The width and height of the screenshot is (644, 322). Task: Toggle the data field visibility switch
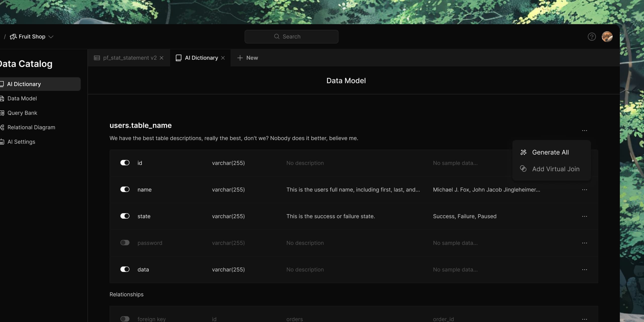click(x=125, y=269)
